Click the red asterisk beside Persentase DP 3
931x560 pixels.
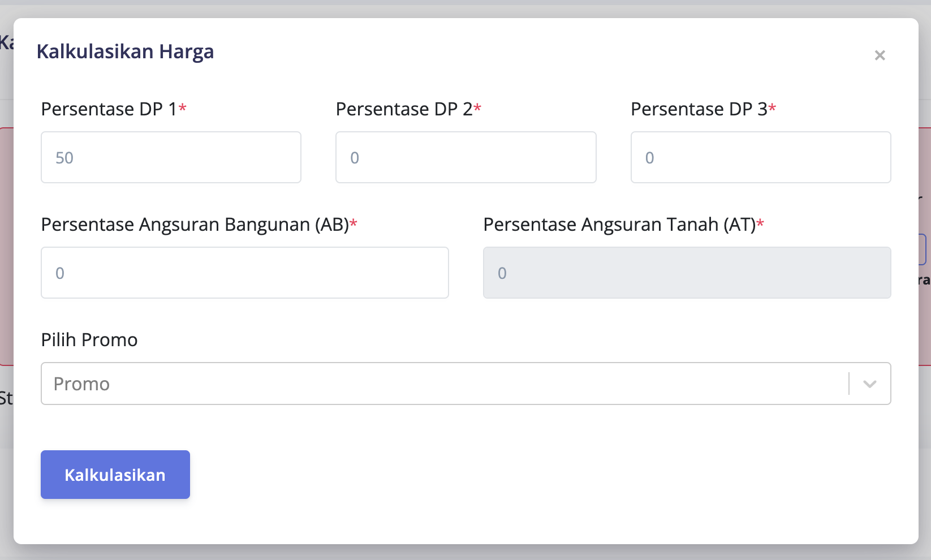772,107
